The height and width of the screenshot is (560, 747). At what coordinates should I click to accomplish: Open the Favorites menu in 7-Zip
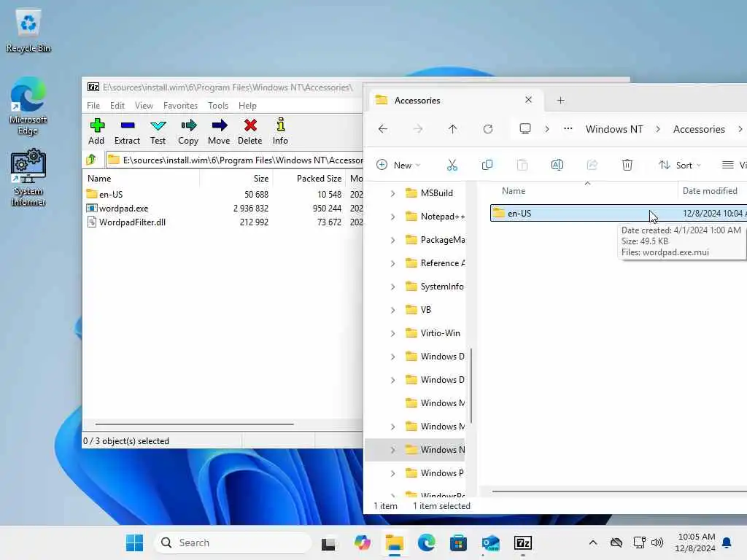pos(180,106)
